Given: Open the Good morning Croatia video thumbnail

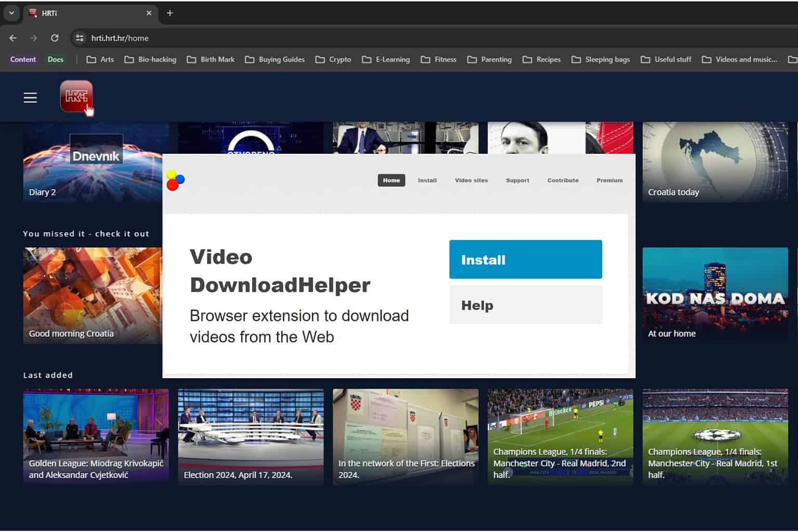Looking at the screenshot, I should (x=92, y=296).
